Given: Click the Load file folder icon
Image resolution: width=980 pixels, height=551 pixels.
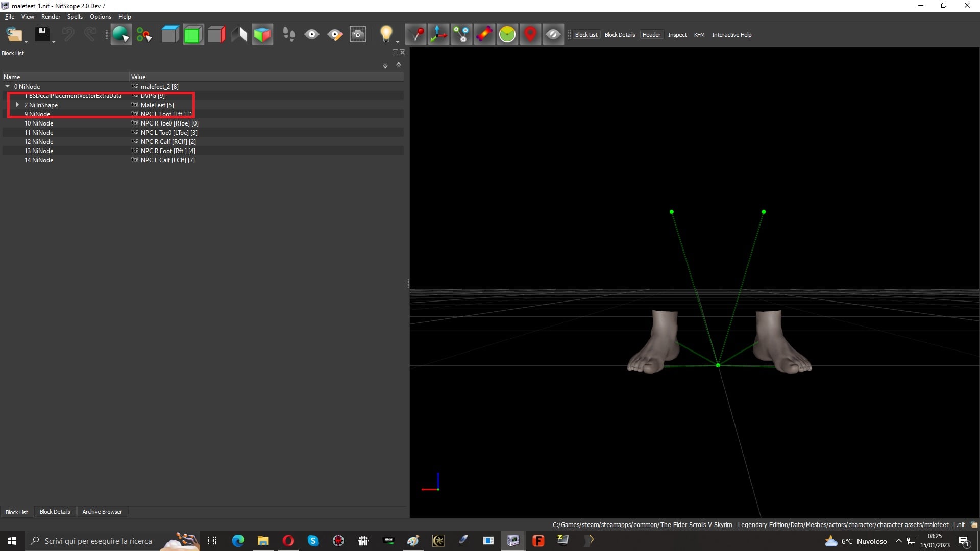Looking at the screenshot, I should [14, 35].
